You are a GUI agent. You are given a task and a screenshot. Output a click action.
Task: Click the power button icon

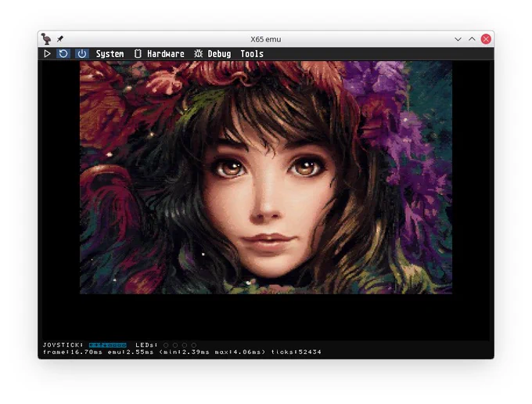(x=82, y=54)
